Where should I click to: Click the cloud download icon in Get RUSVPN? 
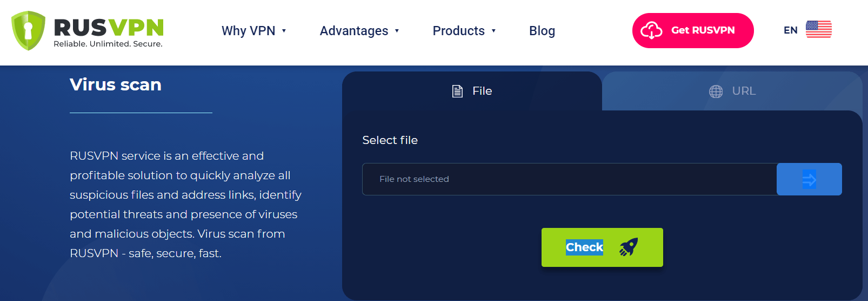click(x=651, y=30)
